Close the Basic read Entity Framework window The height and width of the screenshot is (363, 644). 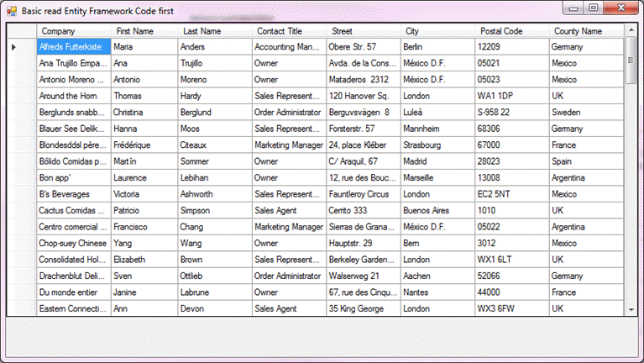621,8
